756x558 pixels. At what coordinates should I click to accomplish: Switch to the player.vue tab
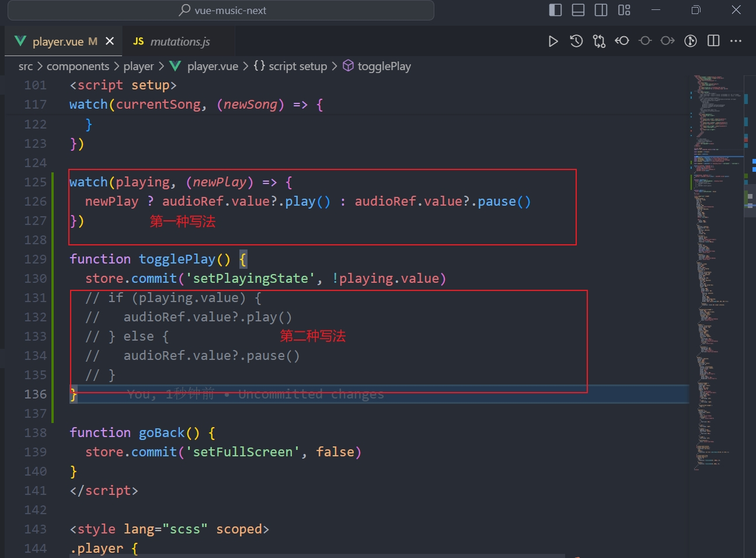coord(64,41)
